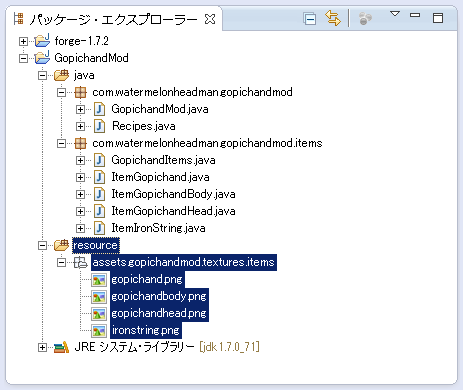The image size is (463, 390).
Task: Select ItemIronString.java in the tree
Action: click(x=158, y=228)
